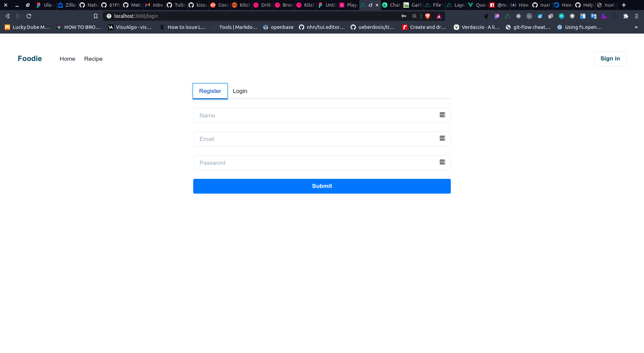The width and height of the screenshot is (644, 353).
Task: Open a new browser tab
Action: tap(624, 5)
